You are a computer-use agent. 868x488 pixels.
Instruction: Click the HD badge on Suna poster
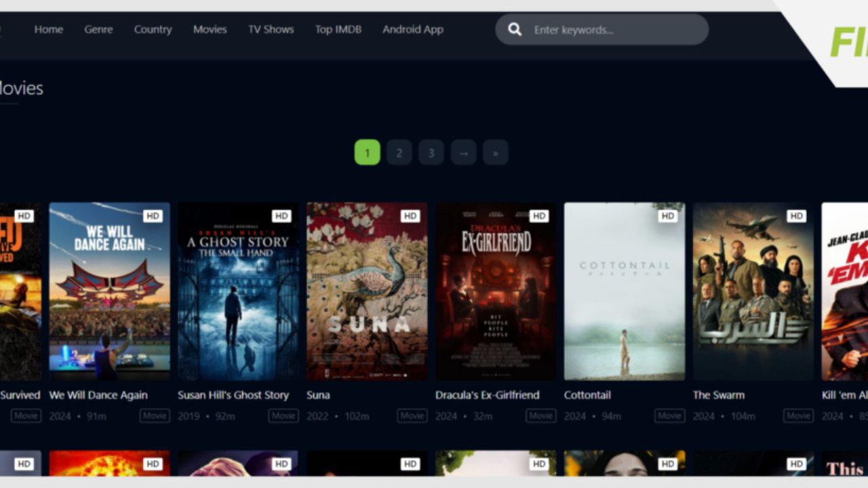pos(410,216)
